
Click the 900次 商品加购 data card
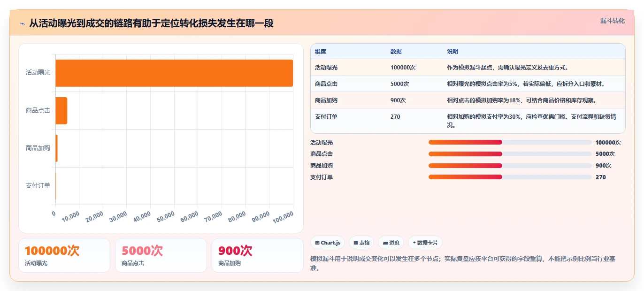(258, 255)
